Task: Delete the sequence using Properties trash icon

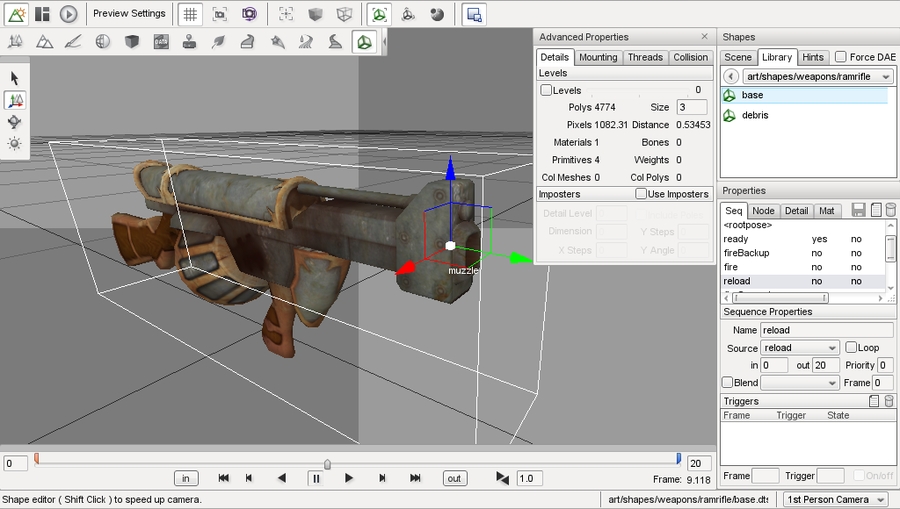Action: click(x=890, y=210)
